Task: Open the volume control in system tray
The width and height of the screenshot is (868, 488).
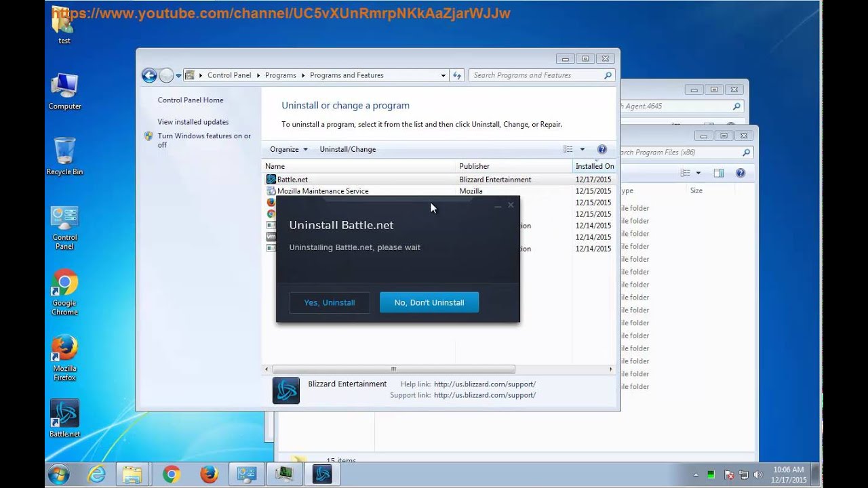Action: 757,474
